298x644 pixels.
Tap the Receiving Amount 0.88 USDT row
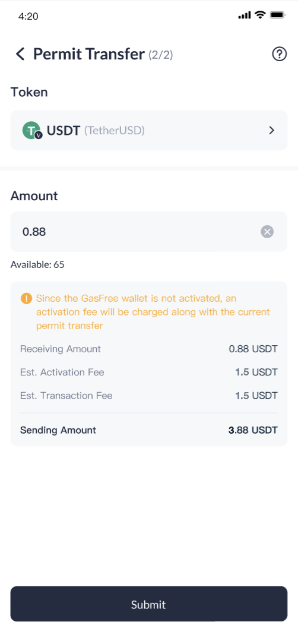click(x=148, y=349)
